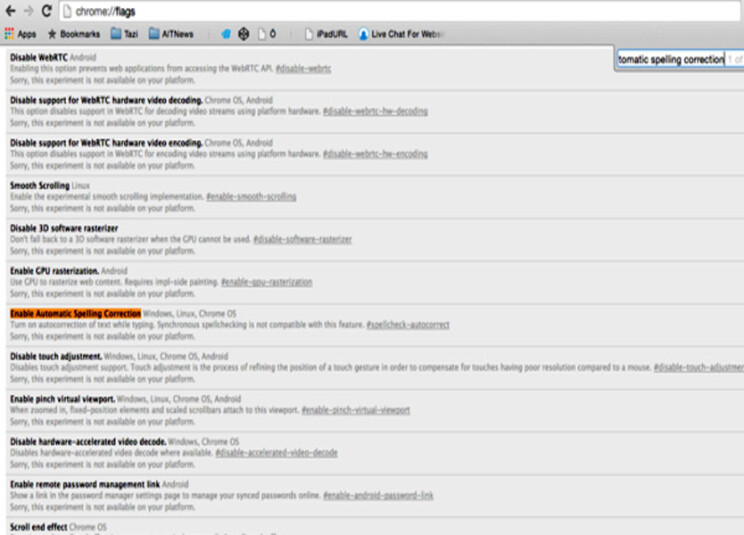Click the #disable-webrtc-hw-decoding link
This screenshot has height=535, width=744.
coord(375,111)
